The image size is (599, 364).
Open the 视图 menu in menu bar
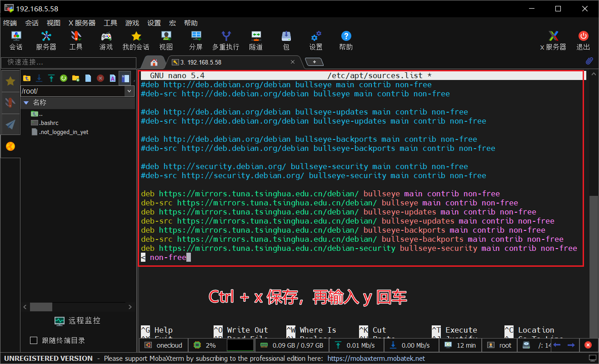53,23
